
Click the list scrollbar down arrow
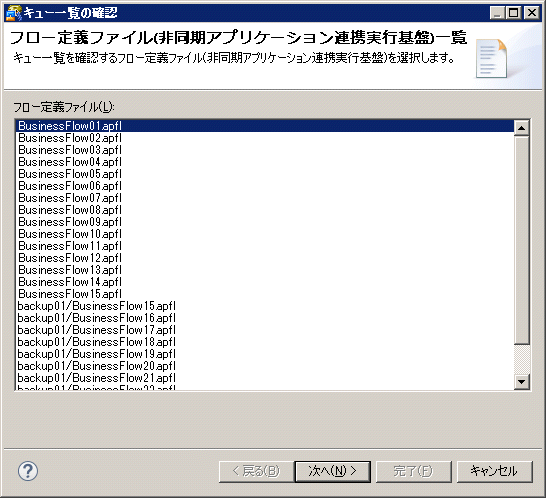(521, 382)
